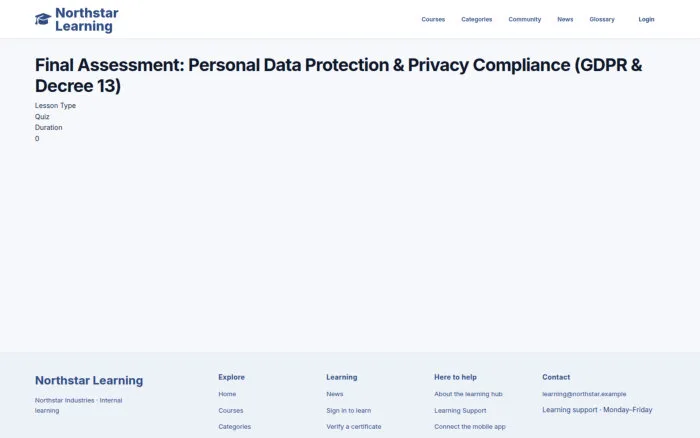Open News link in footer Learning column
700x438 pixels.
coord(335,394)
